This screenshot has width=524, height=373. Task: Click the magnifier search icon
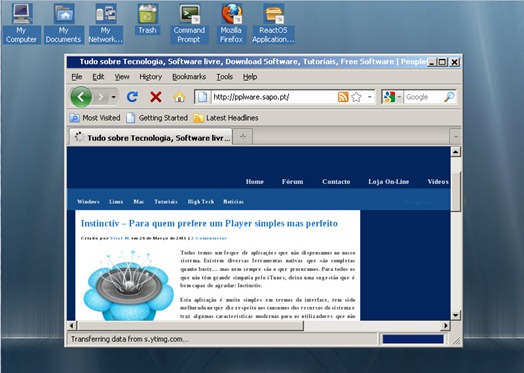[449, 97]
